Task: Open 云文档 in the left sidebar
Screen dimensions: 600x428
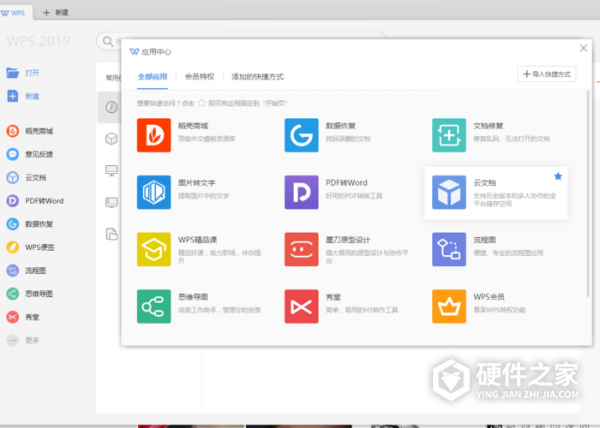Action: [26, 177]
